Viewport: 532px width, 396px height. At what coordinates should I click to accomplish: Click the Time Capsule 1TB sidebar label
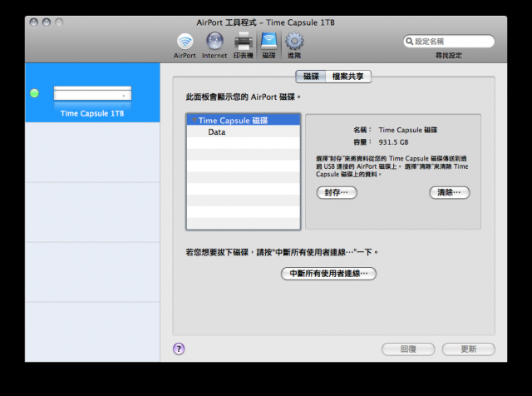92,113
